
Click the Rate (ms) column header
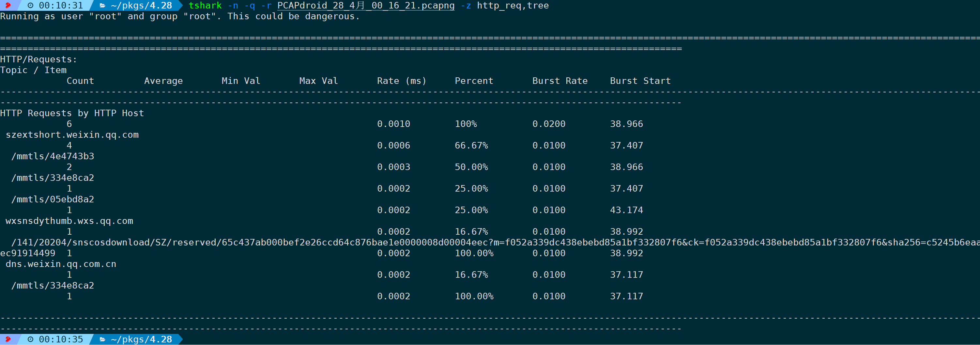click(401, 81)
